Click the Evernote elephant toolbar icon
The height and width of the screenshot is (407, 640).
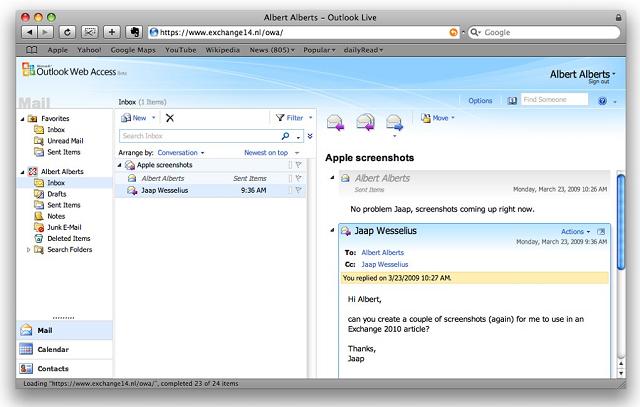click(134, 32)
